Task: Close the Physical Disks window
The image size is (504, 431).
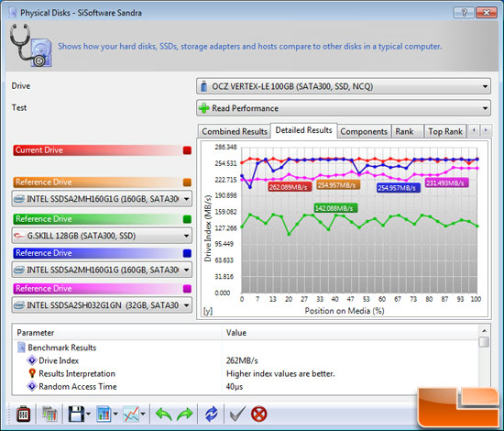Action: pyautogui.click(x=487, y=13)
